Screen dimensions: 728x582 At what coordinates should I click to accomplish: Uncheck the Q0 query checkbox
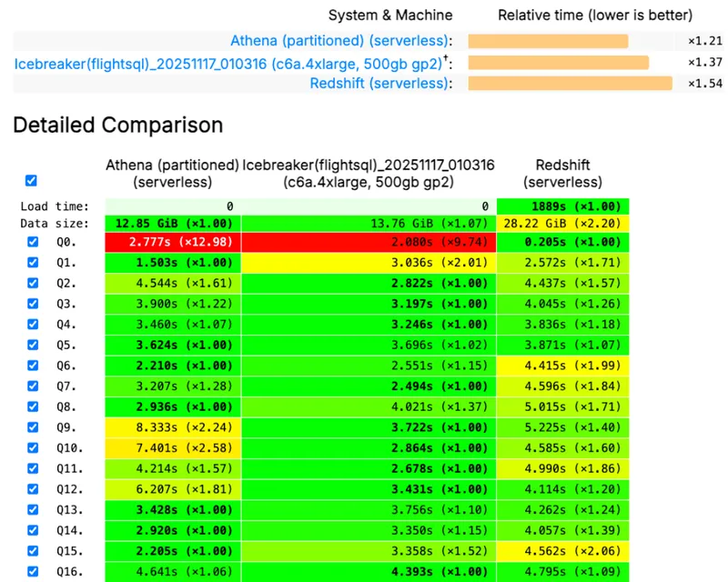pos(33,242)
